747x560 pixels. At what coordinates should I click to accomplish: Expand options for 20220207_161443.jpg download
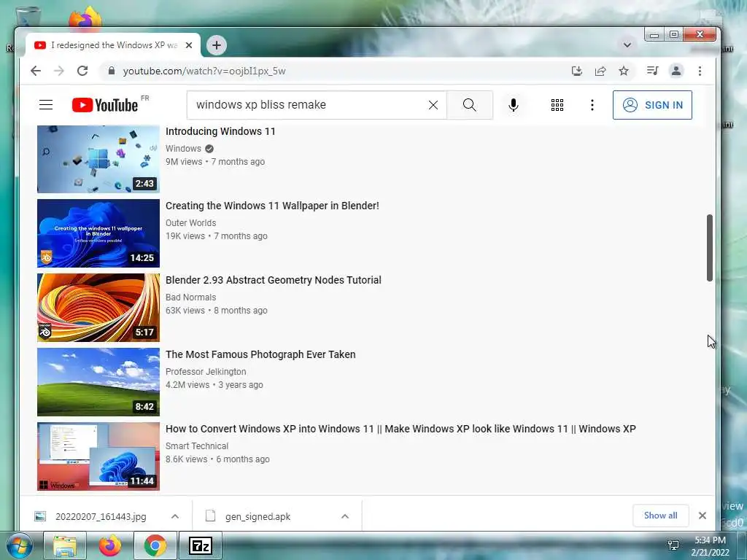pos(175,516)
